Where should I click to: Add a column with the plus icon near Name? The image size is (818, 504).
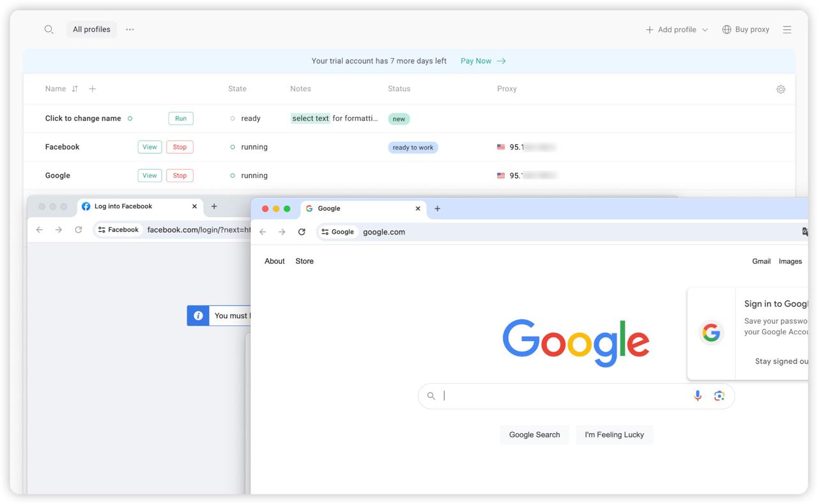[x=92, y=89]
